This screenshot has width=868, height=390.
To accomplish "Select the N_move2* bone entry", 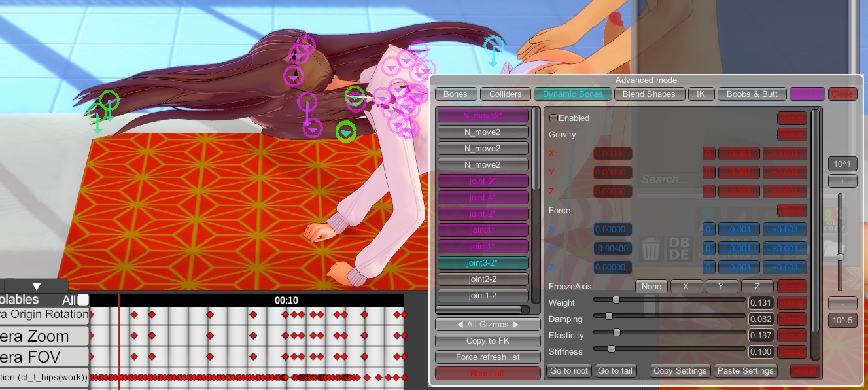I will (483, 116).
